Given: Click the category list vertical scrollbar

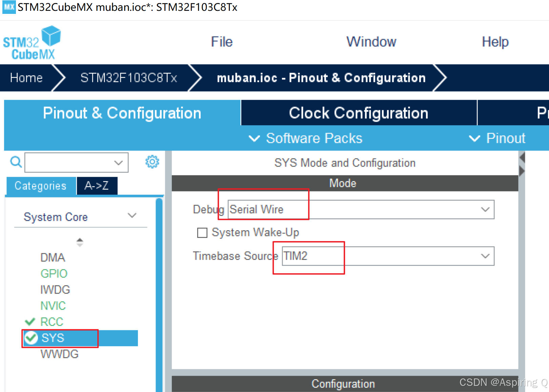Looking at the screenshot, I should coord(159,295).
